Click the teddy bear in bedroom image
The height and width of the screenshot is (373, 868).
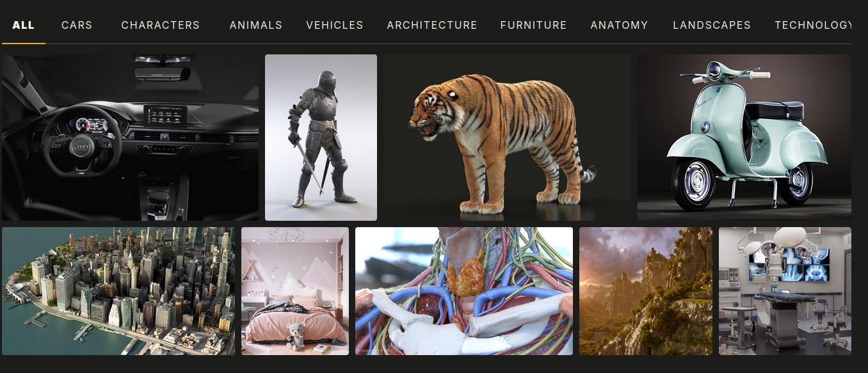tap(295, 336)
